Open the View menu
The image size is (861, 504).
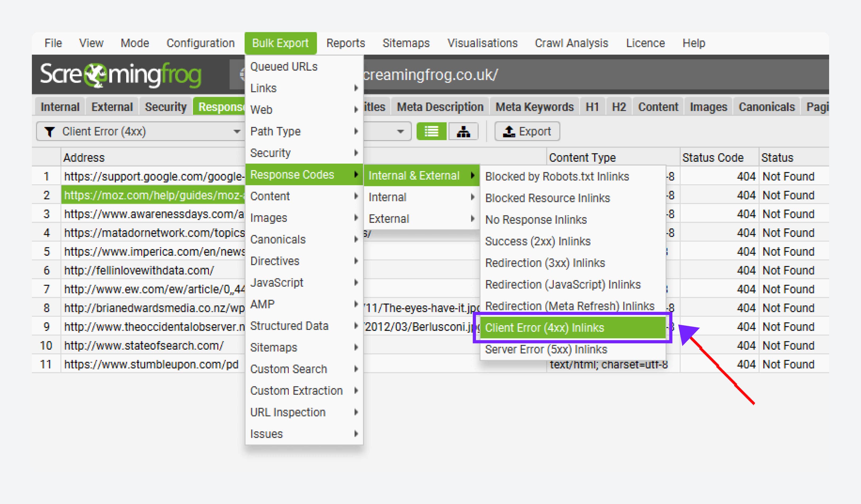tap(91, 43)
